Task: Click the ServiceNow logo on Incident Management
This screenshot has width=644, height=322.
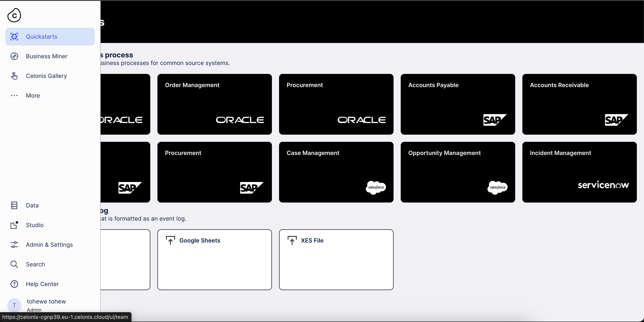Action: [603, 185]
